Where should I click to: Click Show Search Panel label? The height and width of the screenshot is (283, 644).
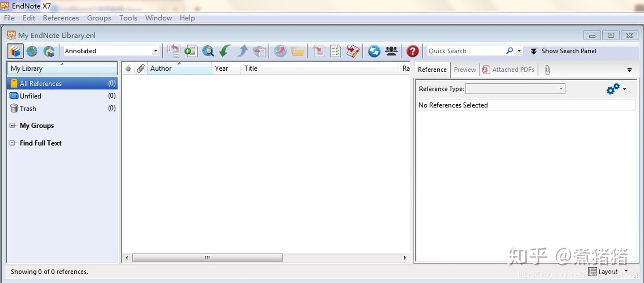(569, 51)
